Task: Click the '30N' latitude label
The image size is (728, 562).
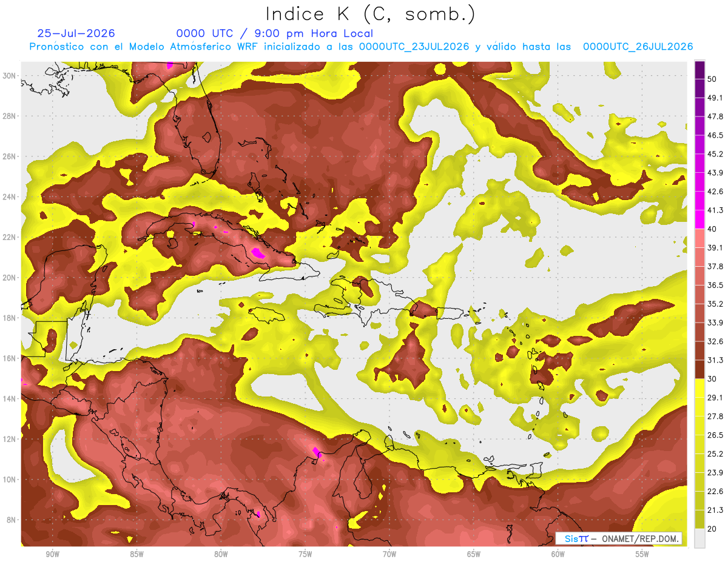Action: click(x=10, y=76)
